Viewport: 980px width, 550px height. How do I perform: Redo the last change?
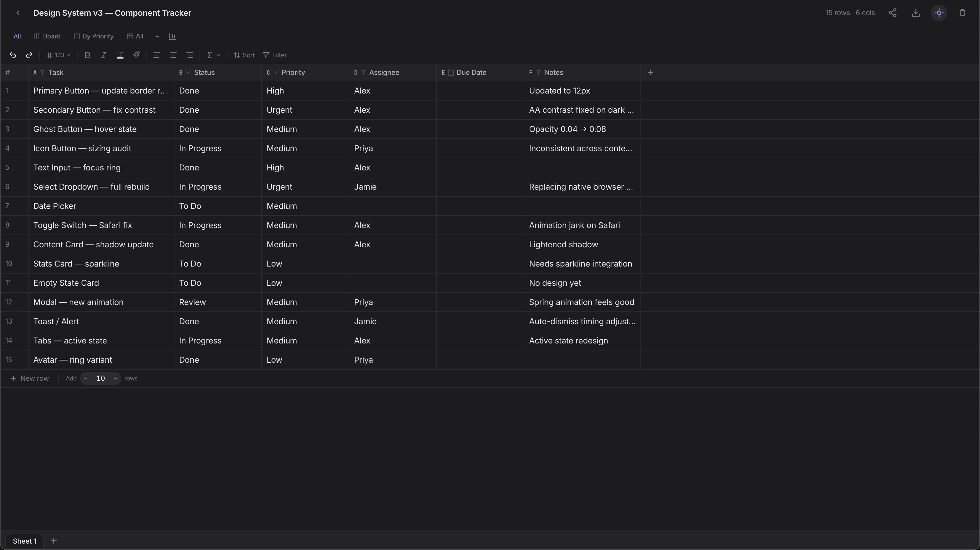coord(29,55)
